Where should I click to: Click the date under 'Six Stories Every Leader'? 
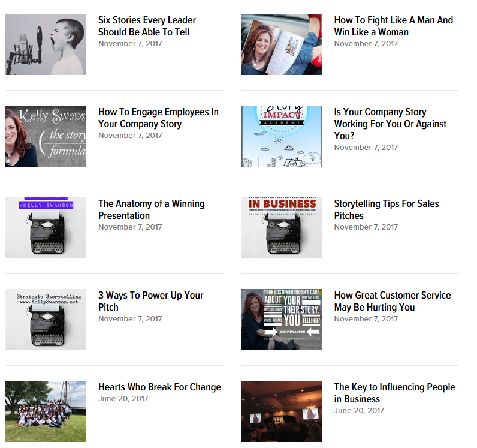[130, 44]
